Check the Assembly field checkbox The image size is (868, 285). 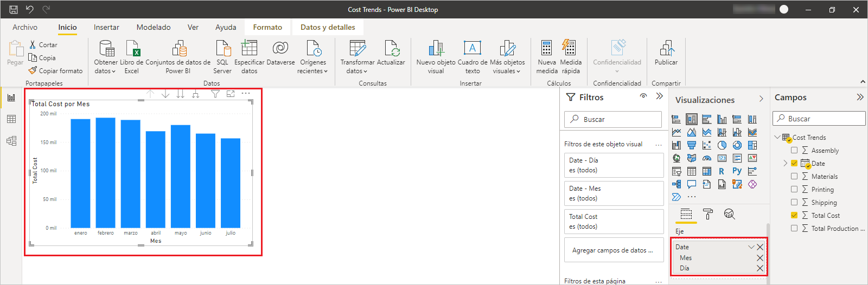(794, 150)
